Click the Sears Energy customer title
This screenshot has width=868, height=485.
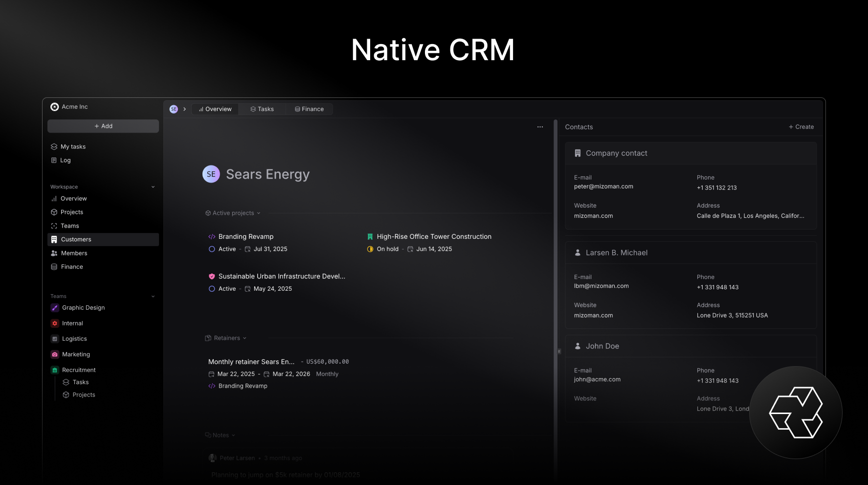pos(268,174)
